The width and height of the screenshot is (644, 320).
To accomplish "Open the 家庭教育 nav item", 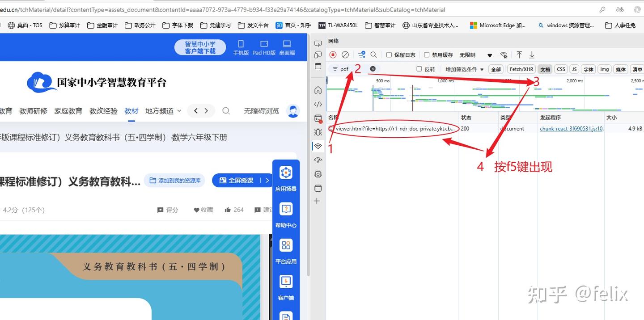I will pos(68,111).
